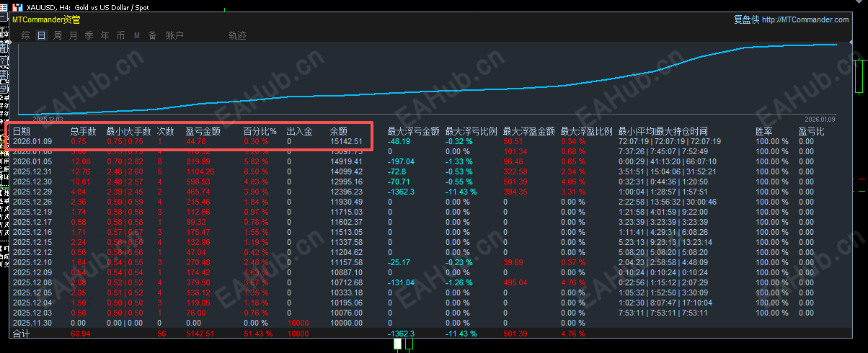Click max floating loss -1362.3 on 2025.12.29
Screen dimensions: 868x353
click(402, 192)
